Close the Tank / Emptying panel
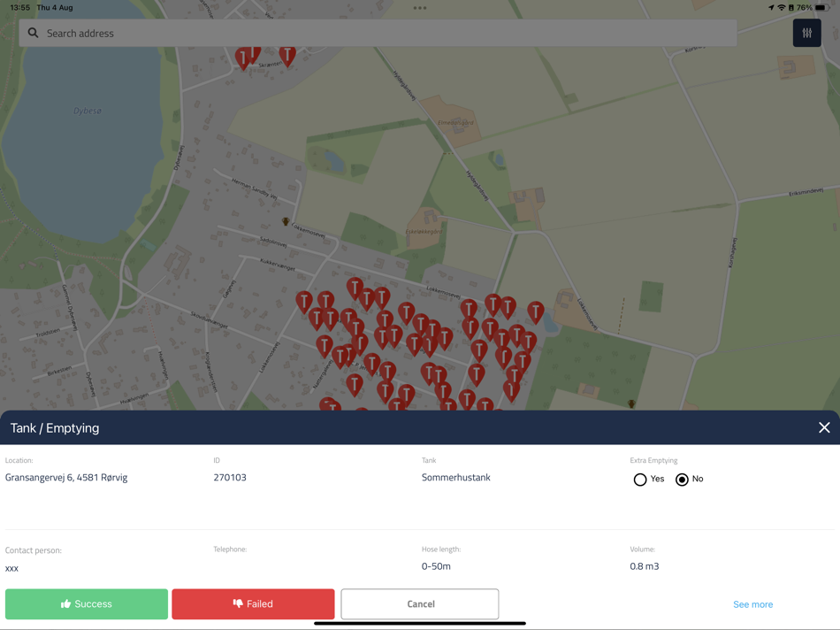The image size is (840, 630). 824,427
